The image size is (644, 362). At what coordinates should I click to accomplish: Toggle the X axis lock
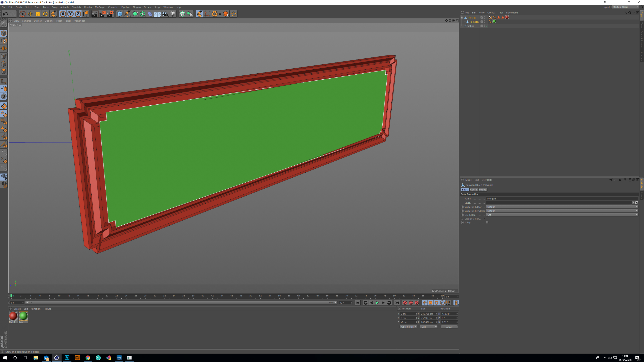(63, 14)
